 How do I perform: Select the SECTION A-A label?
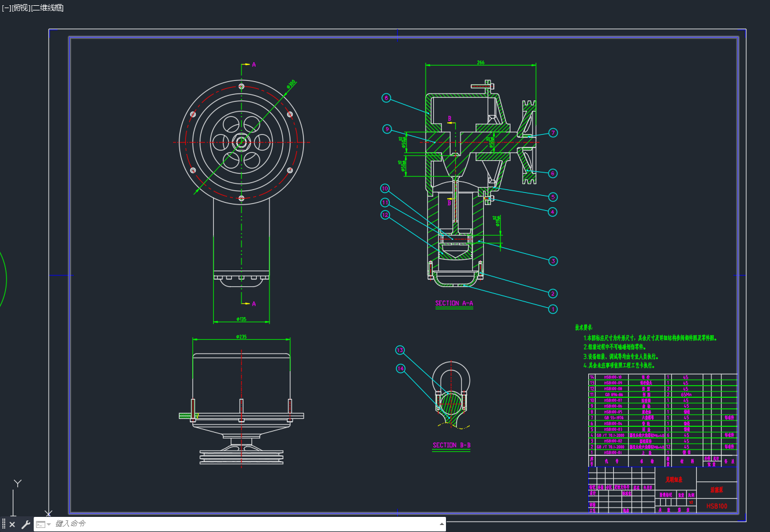point(454,303)
